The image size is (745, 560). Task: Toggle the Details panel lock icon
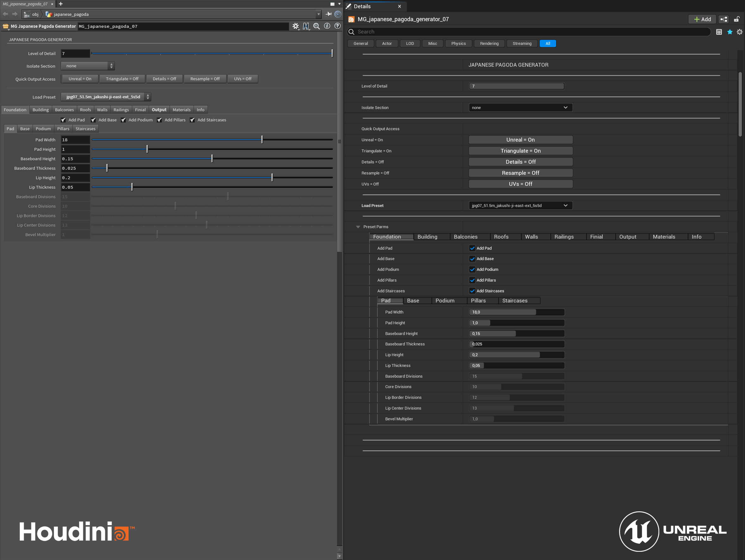736,19
